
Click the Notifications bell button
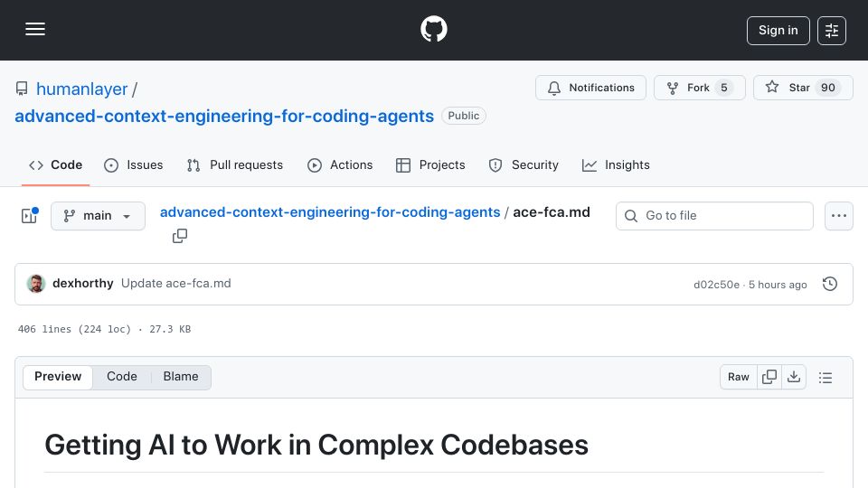pos(590,88)
